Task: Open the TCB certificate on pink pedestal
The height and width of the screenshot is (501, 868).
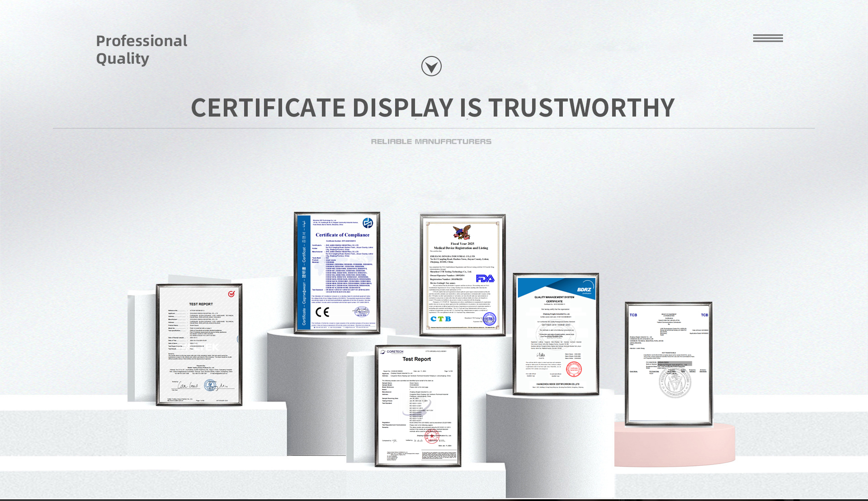Action: pos(668,364)
